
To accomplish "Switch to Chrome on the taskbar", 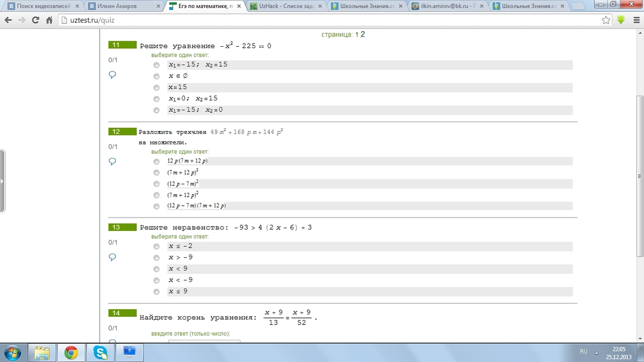I will coord(71,352).
